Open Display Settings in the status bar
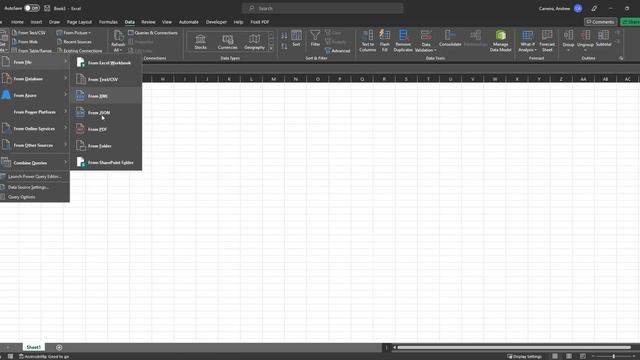 (x=524, y=356)
